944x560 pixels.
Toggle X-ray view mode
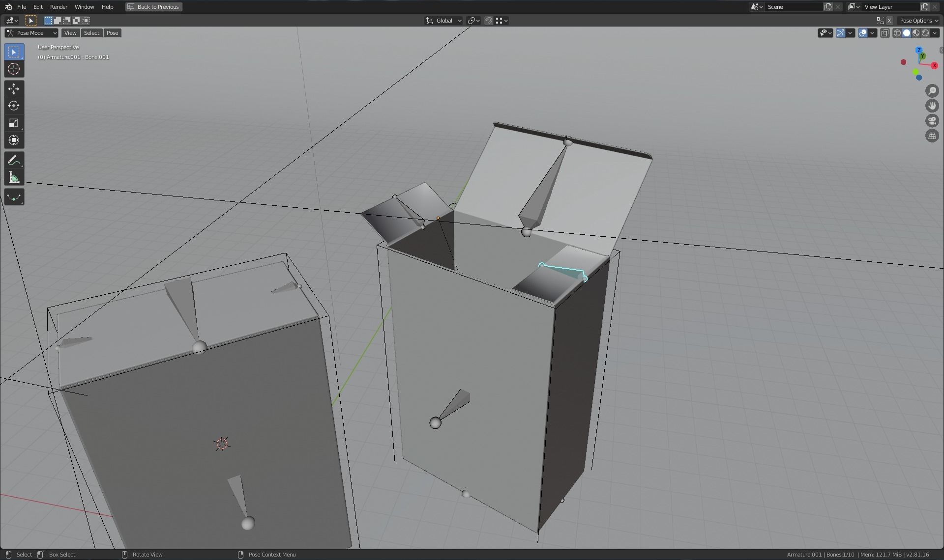pyautogui.click(x=885, y=33)
